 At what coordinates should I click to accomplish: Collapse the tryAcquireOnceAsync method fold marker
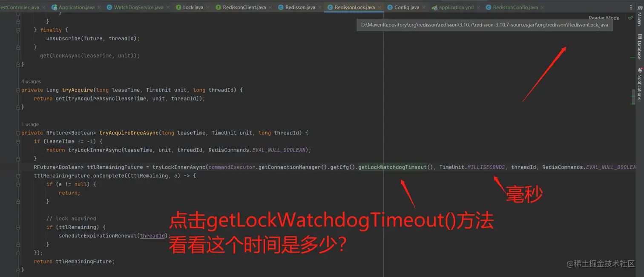point(18,133)
